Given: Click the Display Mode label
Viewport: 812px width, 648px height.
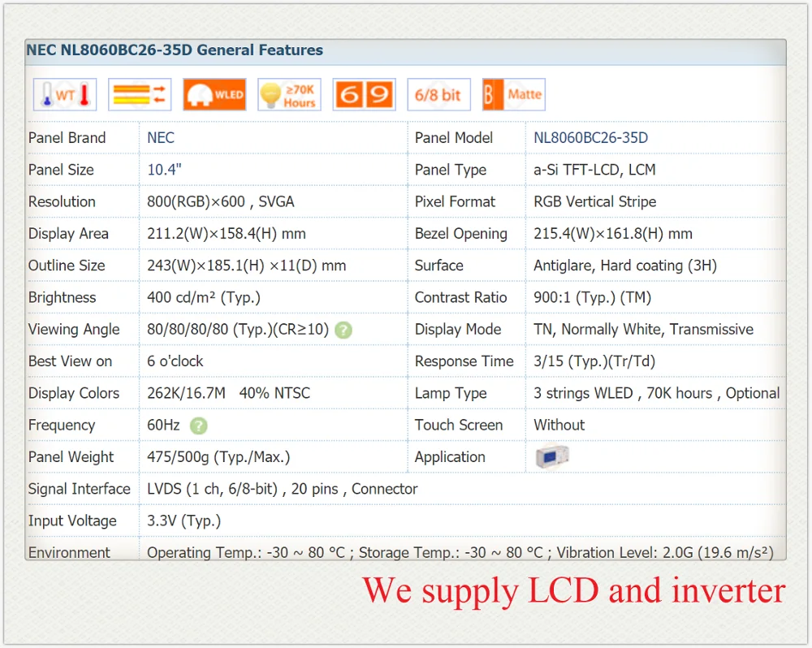Looking at the screenshot, I should [458, 330].
